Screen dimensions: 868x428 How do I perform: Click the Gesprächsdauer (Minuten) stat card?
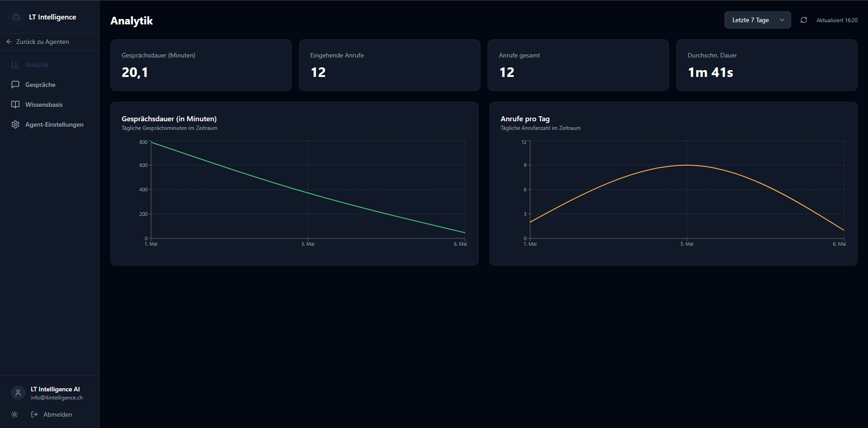(201, 65)
